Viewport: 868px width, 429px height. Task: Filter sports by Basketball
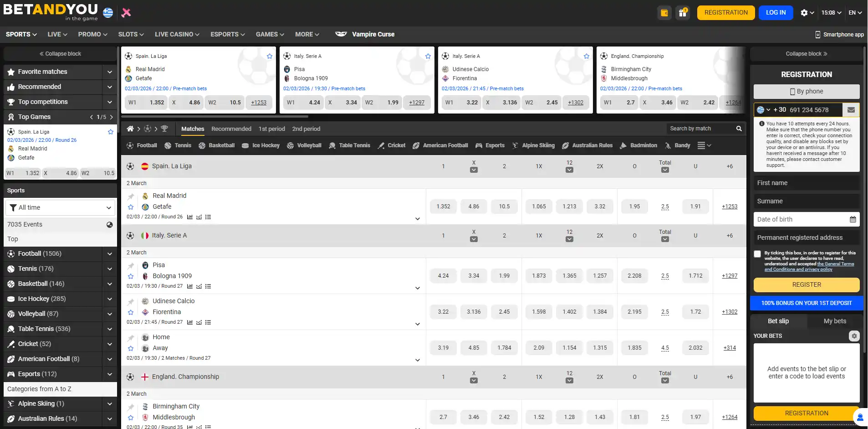coord(217,145)
